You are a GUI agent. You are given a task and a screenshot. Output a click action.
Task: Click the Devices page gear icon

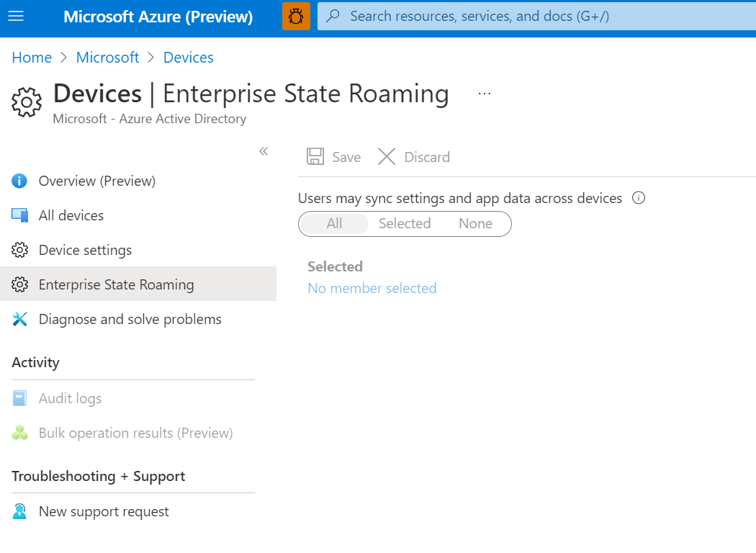(x=27, y=102)
